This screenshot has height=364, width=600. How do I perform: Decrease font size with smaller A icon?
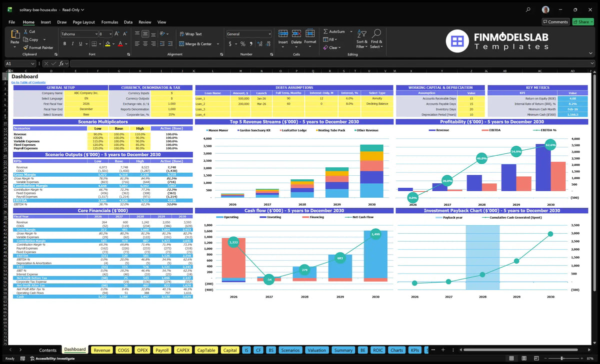pos(124,34)
